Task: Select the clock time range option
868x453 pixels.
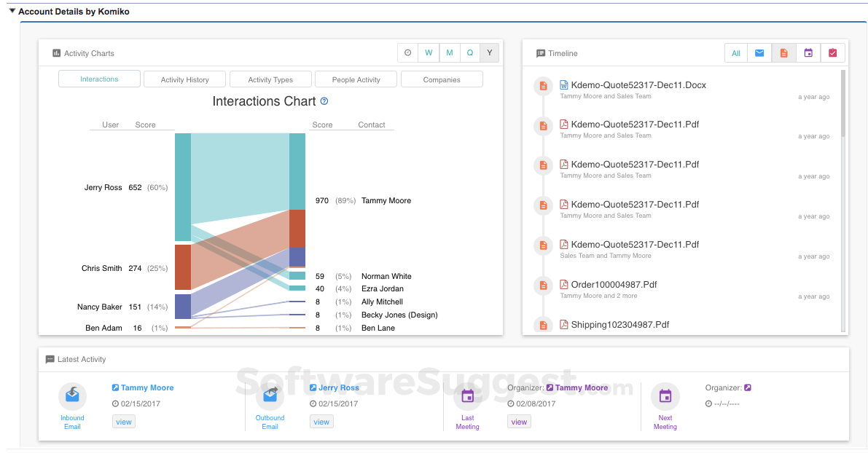Action: (407, 52)
